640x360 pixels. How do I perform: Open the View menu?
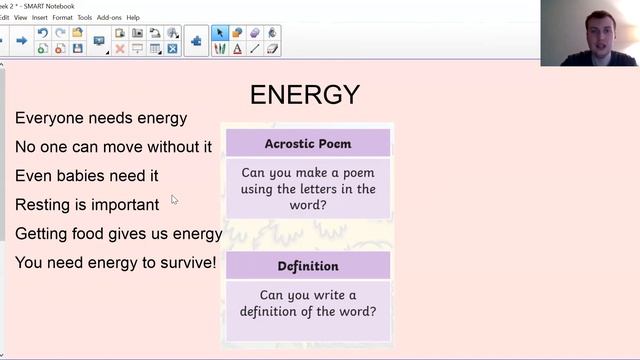click(x=20, y=18)
